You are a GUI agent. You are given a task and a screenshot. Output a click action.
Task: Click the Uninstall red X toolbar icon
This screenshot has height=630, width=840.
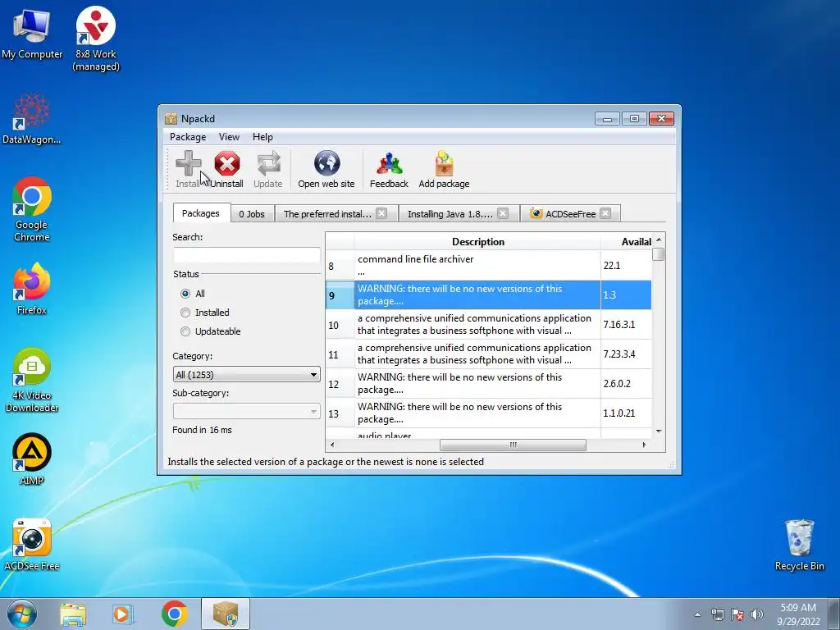(x=226, y=163)
